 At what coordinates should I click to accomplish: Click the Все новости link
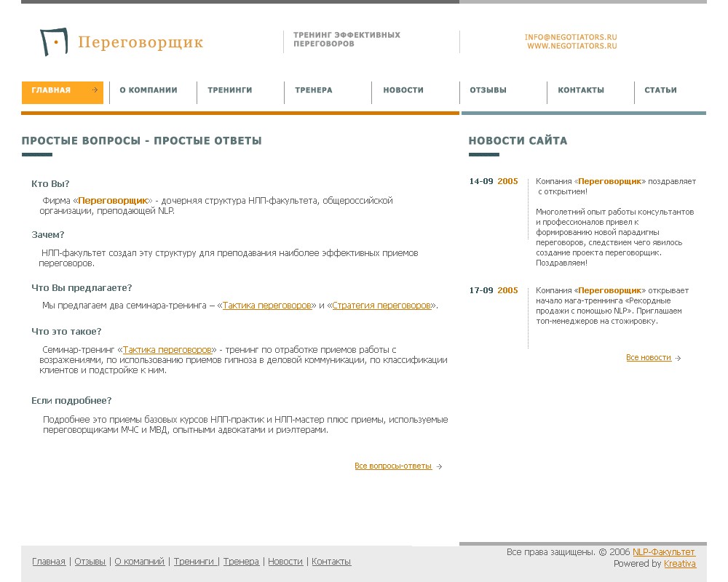(649, 358)
